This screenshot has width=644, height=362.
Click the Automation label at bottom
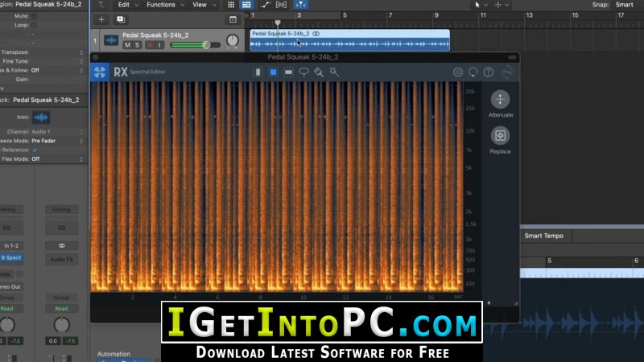tap(114, 354)
